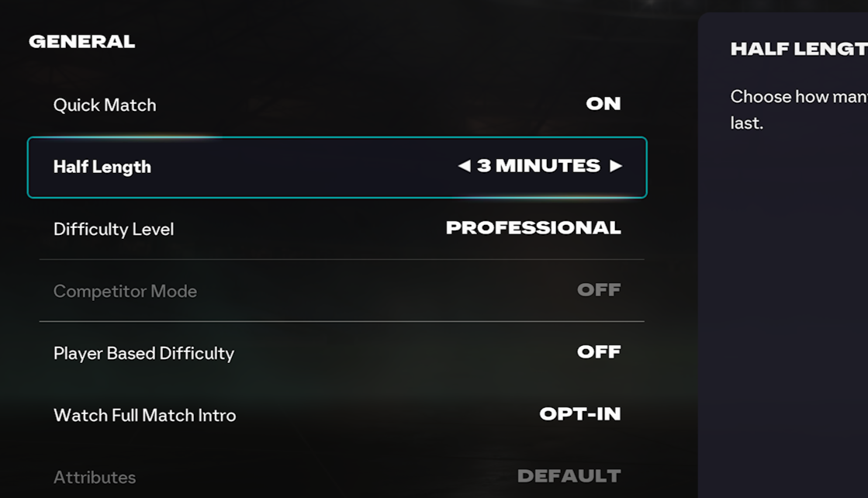868x498 pixels.
Task: Select the Watch Full Match Intro label
Action: (144, 416)
